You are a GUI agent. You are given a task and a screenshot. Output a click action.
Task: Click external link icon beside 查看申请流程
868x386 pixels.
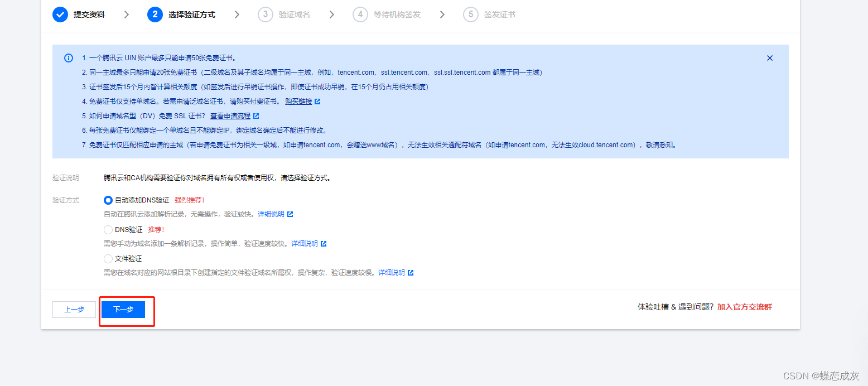tap(256, 116)
